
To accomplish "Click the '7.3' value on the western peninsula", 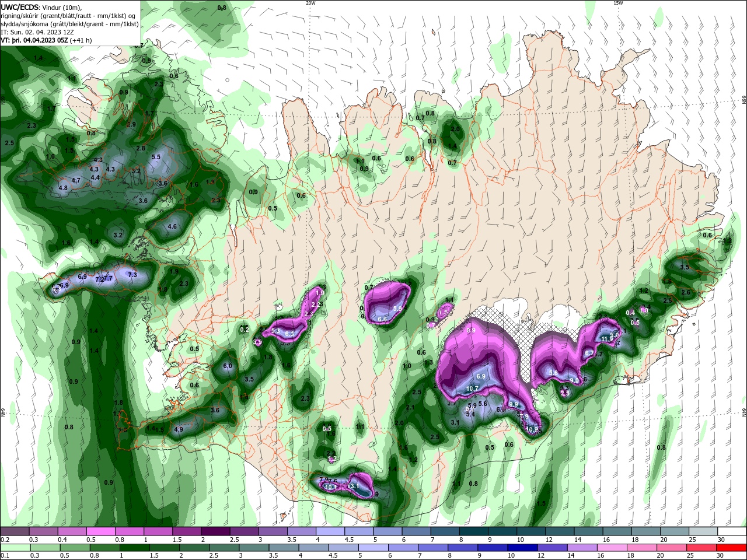I will tap(132, 275).
